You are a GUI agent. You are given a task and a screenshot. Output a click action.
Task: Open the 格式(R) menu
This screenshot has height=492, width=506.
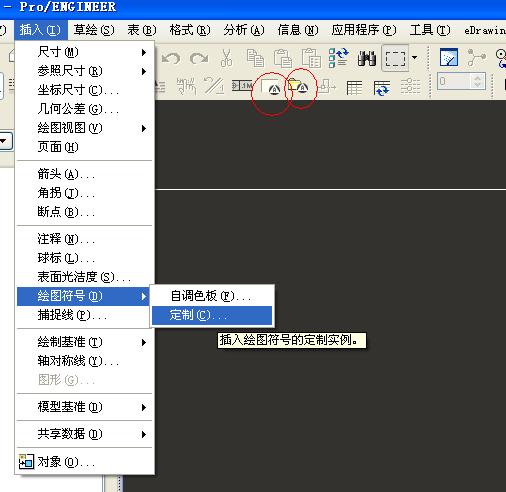pos(190,30)
